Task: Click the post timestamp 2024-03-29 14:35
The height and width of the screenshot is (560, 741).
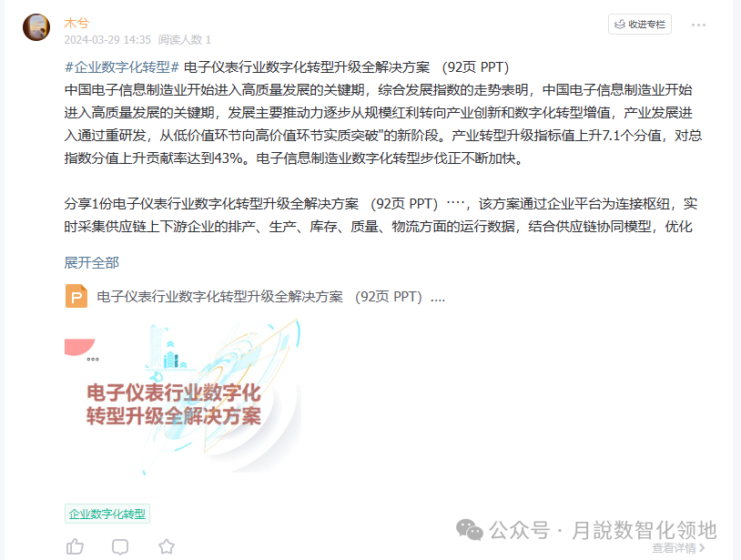Action: [x=107, y=40]
